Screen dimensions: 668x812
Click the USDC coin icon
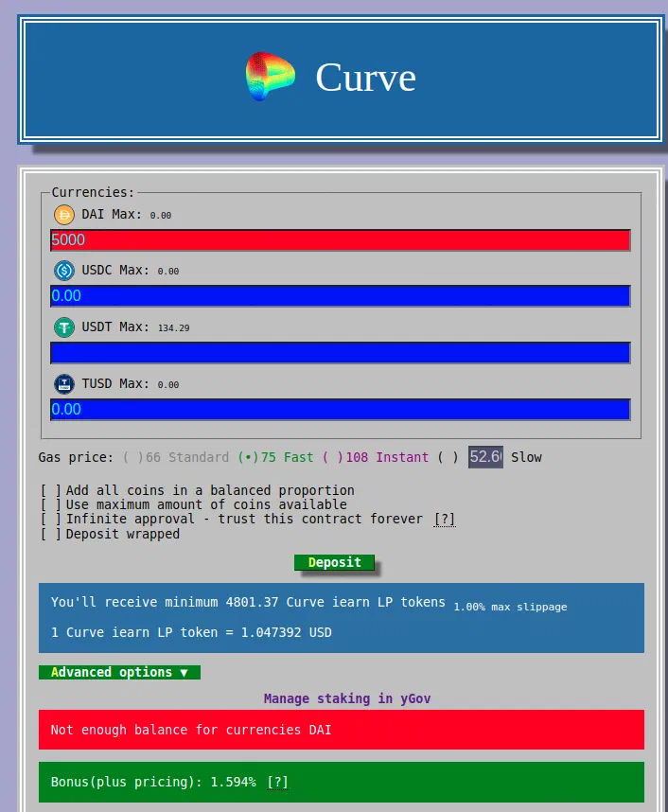[x=64, y=271]
